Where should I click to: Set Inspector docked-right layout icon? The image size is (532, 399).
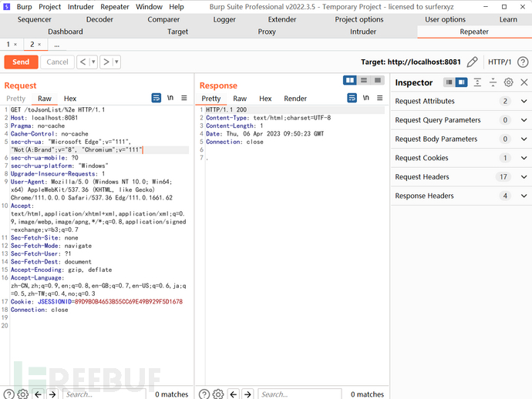tap(461, 82)
